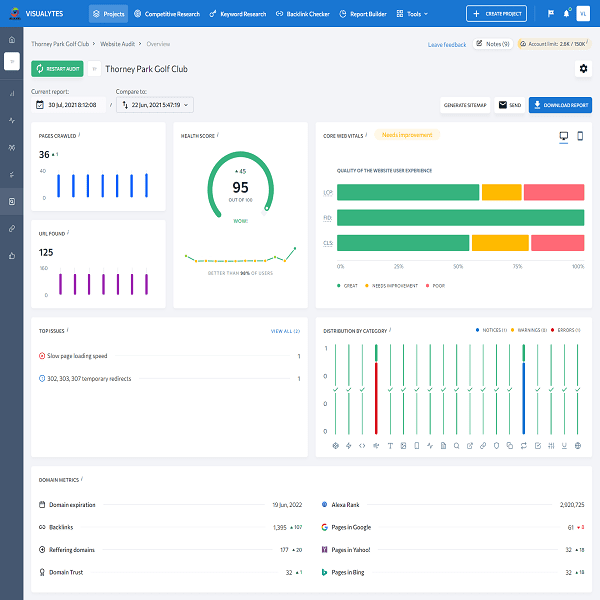Viewport: 600px width, 600px height.
Task: Click the red Poor segment of LCP bar
Action: tap(553, 192)
